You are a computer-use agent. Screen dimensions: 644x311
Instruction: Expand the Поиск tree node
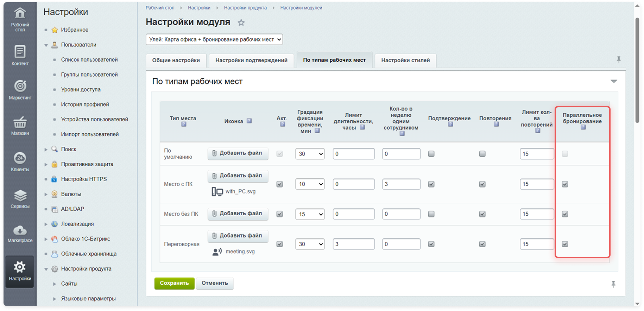(x=46, y=150)
